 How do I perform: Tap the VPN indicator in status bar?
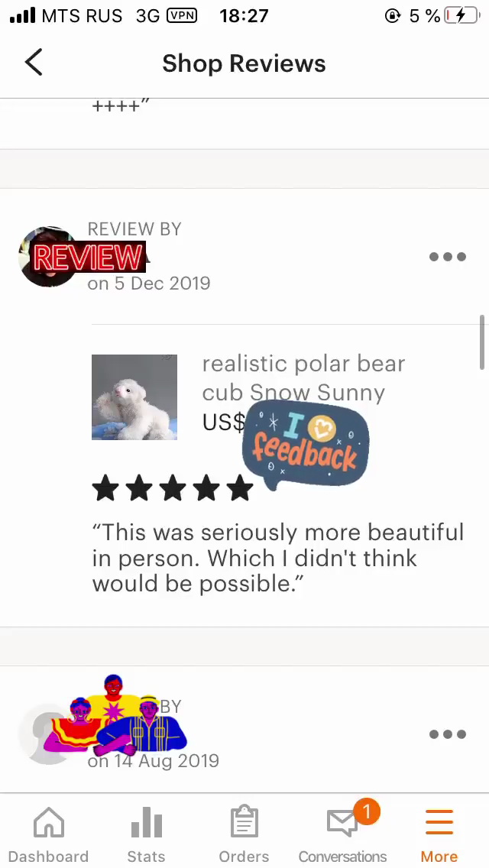click(182, 15)
